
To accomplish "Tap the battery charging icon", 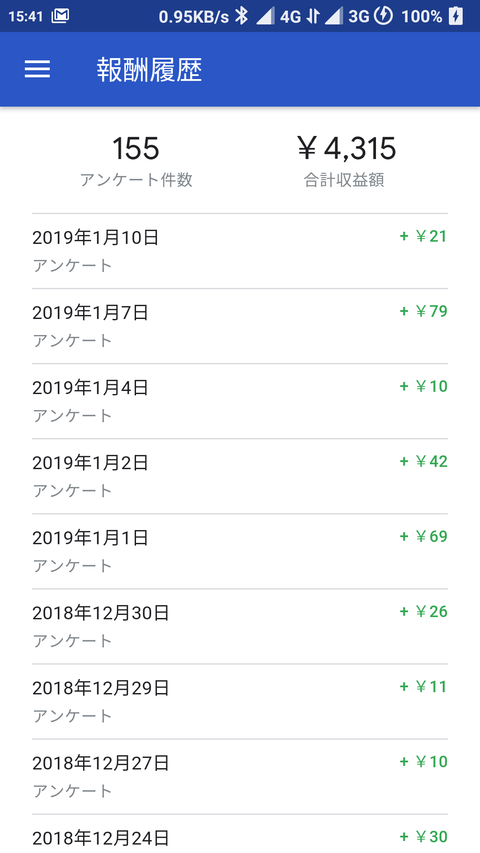I will 456,16.
